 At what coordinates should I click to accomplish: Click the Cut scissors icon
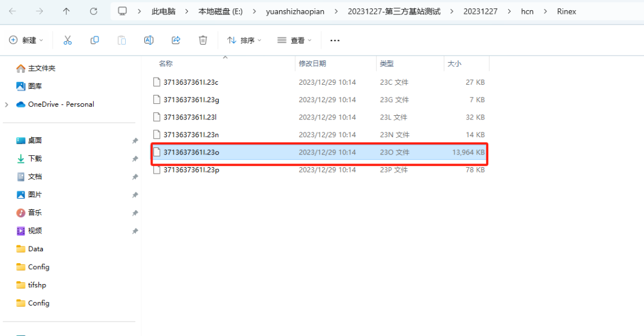[67, 40]
